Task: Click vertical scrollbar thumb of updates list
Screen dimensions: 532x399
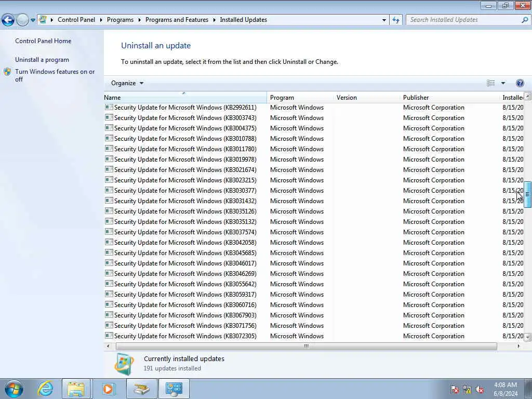Action: [x=528, y=194]
